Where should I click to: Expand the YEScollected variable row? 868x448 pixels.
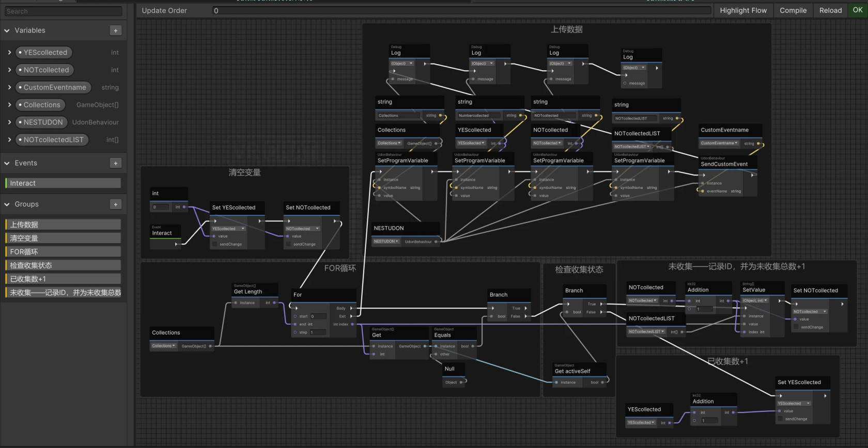click(9, 53)
